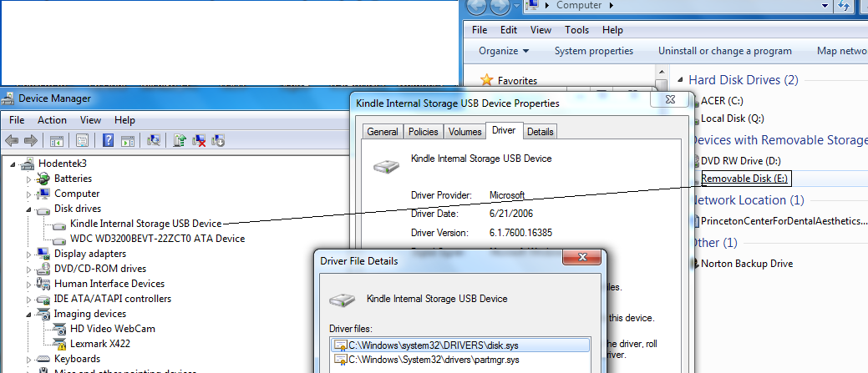Click the Computer breadcrumb in address bar

coord(578,6)
